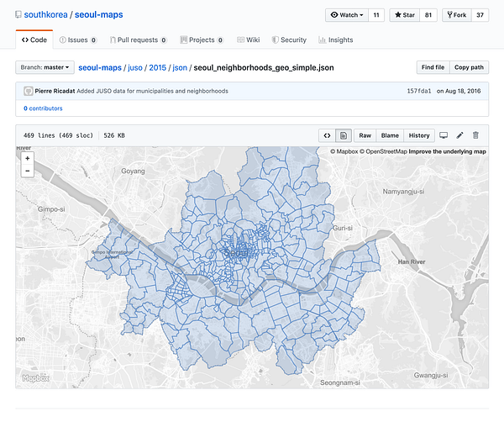The height and width of the screenshot is (422, 504).
Task: Show rendered blob view icon
Action: pyautogui.click(x=344, y=135)
